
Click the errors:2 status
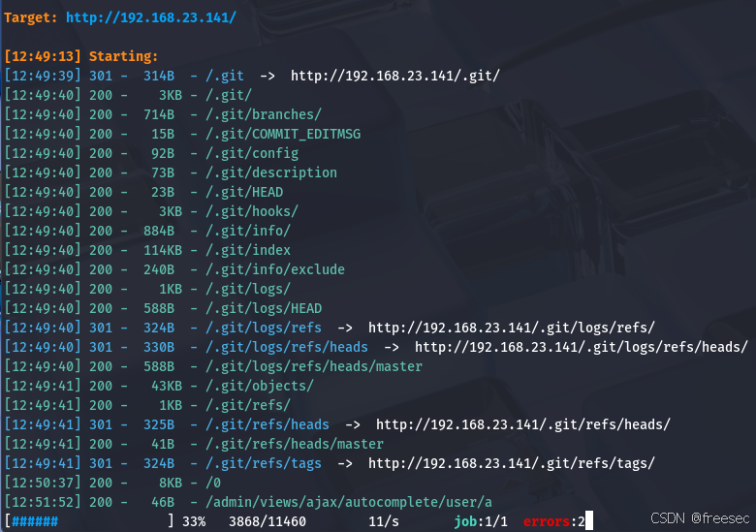coord(554,521)
